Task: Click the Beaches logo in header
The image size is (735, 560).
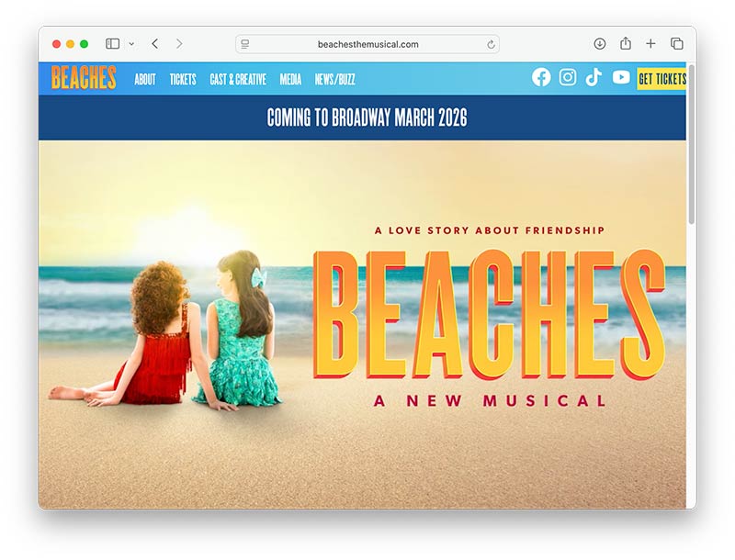Action: tap(84, 78)
